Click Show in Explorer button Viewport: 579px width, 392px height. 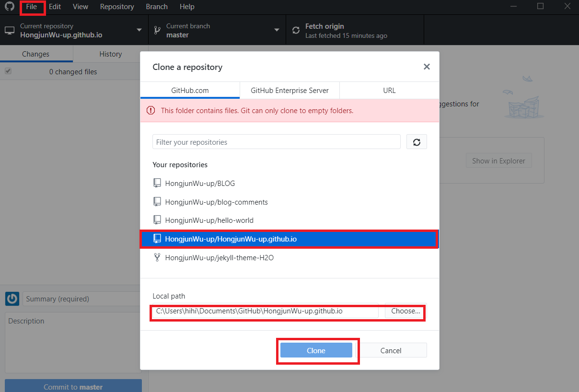point(498,161)
